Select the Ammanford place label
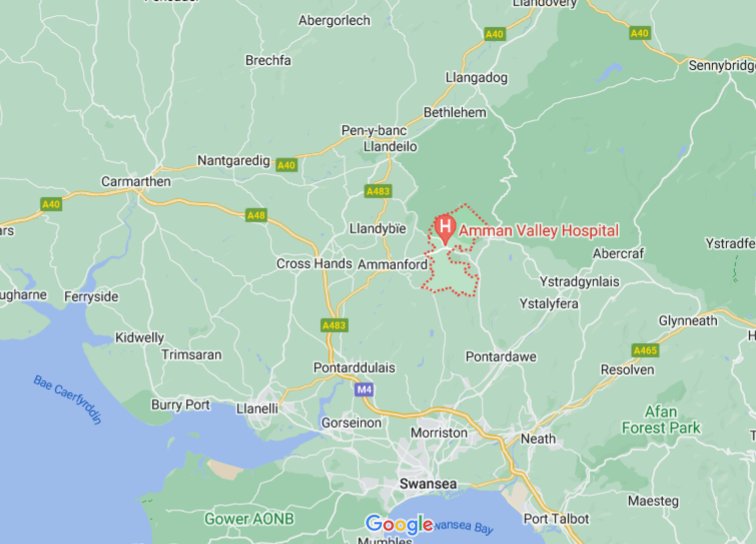 (x=393, y=264)
